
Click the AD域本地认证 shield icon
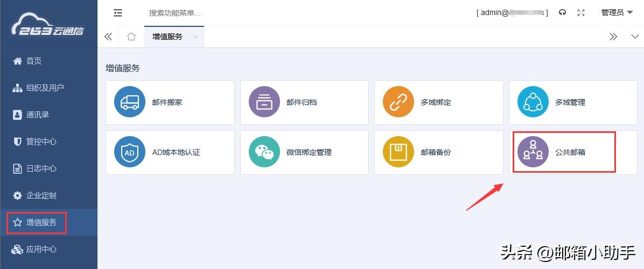pyautogui.click(x=130, y=152)
